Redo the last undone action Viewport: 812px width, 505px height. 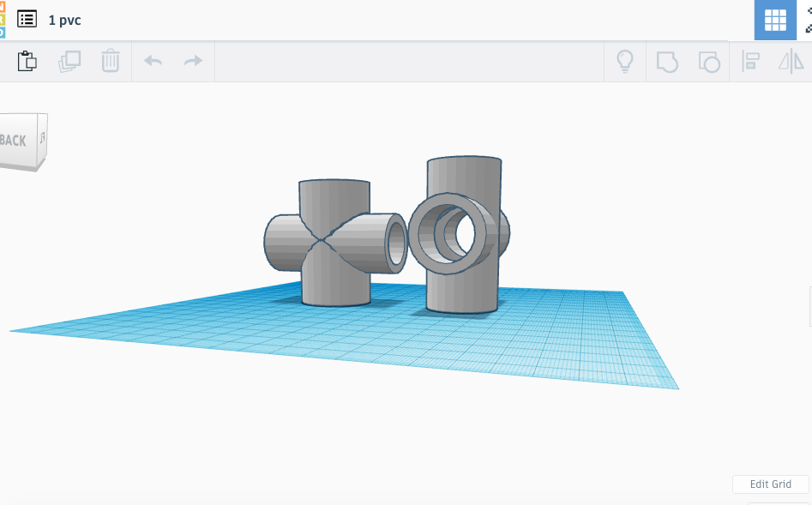click(194, 62)
